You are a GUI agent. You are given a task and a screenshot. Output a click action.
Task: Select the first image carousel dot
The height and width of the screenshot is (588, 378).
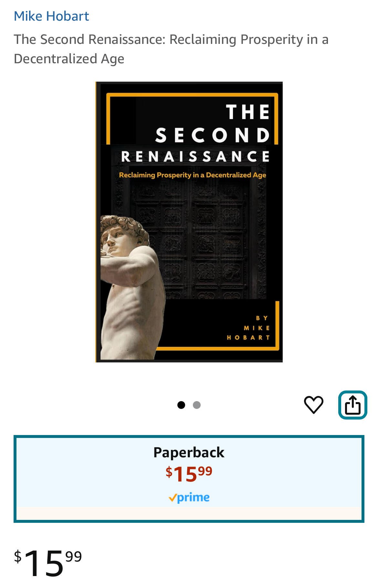[x=181, y=405]
